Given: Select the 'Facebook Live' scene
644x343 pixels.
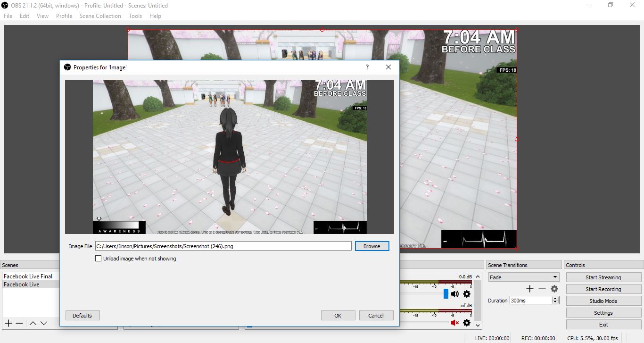Looking at the screenshot, I should pyautogui.click(x=31, y=284).
